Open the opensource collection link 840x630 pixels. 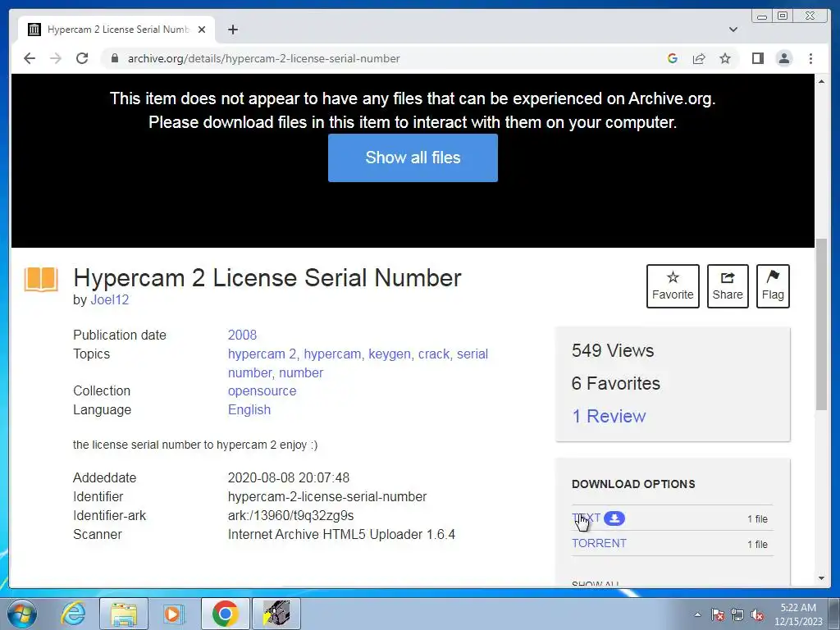pyautogui.click(x=262, y=391)
